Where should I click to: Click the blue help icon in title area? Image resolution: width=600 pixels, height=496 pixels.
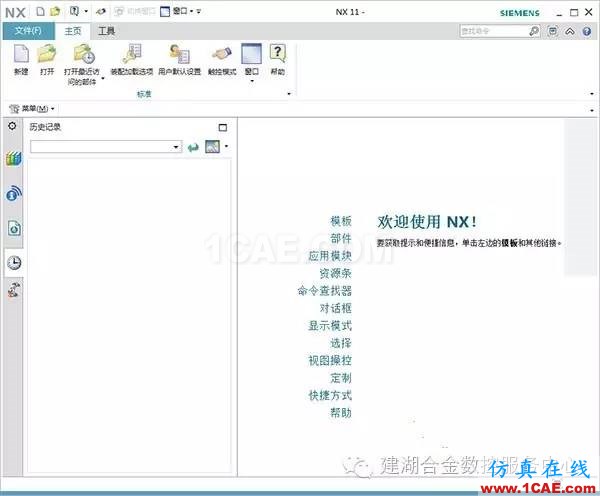click(587, 31)
